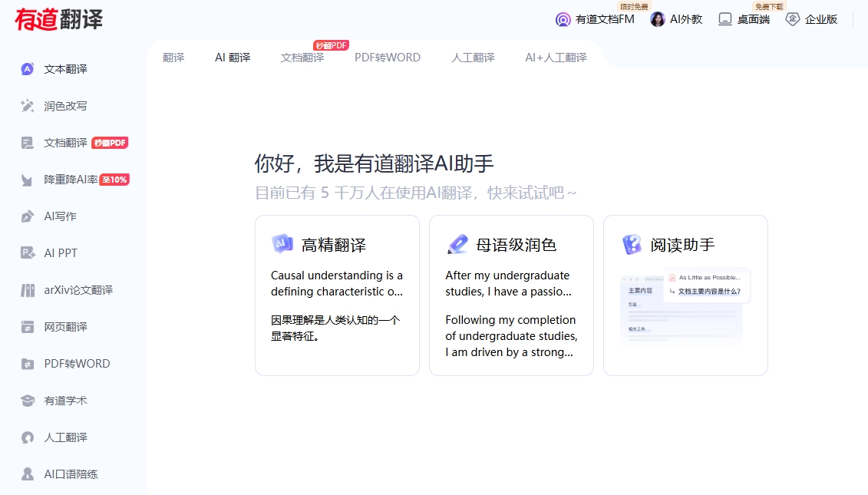Open the 高精翻译 card
868x495 pixels.
pyautogui.click(x=337, y=295)
